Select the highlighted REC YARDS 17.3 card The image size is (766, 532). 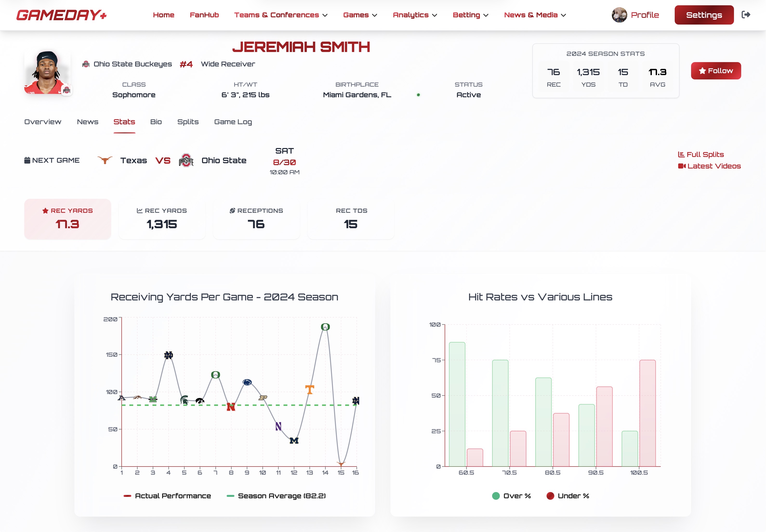(x=67, y=219)
